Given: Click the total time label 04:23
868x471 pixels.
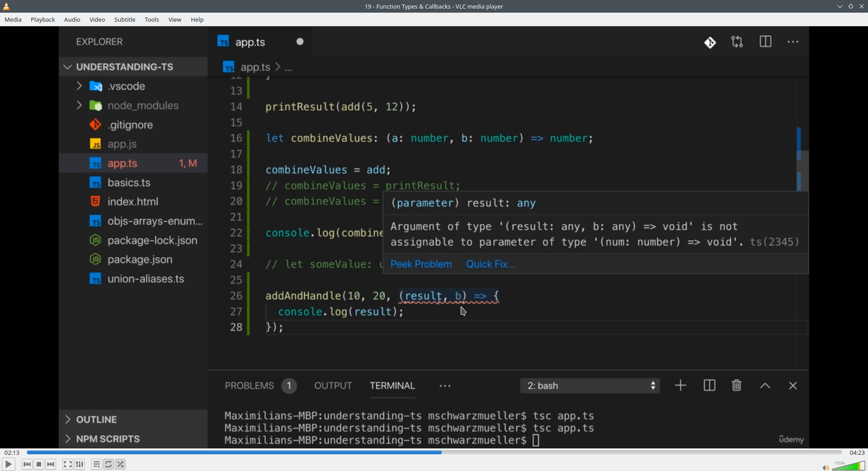Looking at the screenshot, I should tap(857, 452).
